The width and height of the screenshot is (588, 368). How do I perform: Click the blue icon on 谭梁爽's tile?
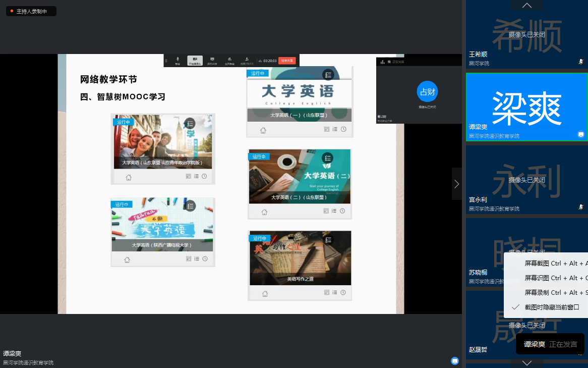tap(581, 134)
